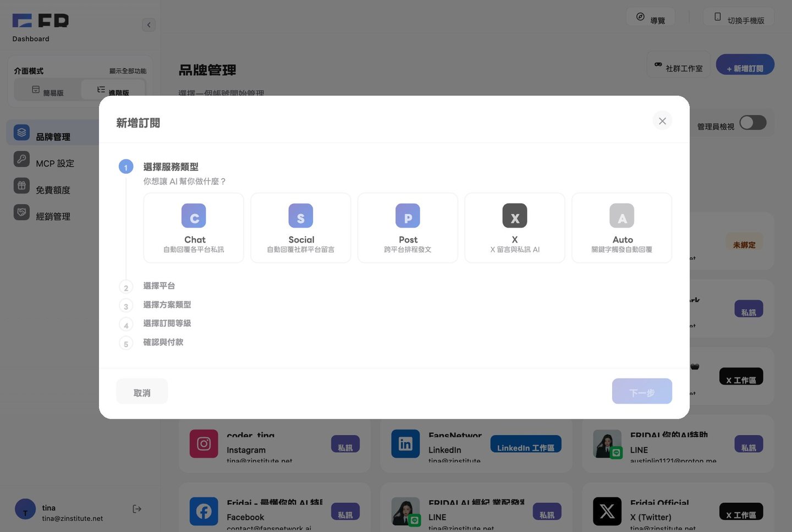
Task: Choose the Social service card
Action: (301, 228)
